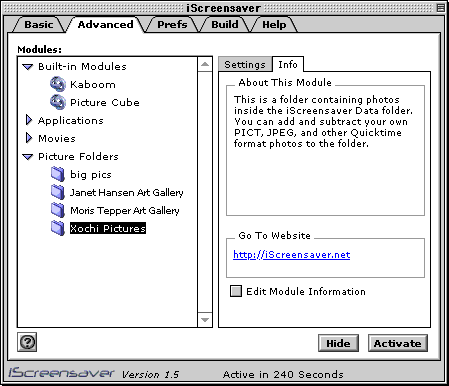Click the Movies heading text

click(57, 138)
